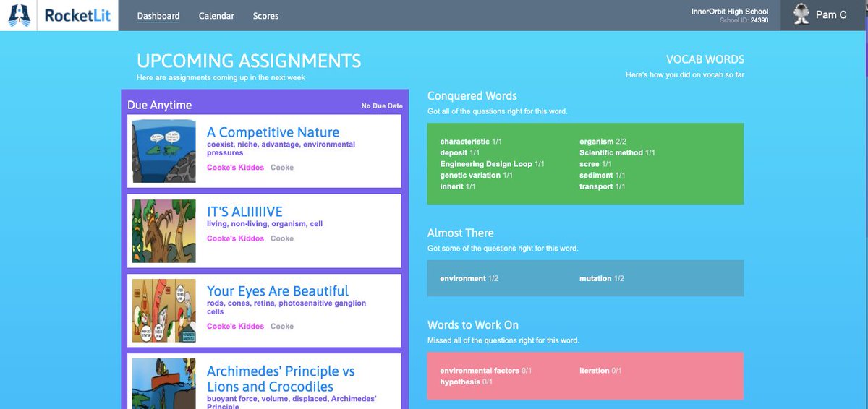Click the No Due Date label
Viewport: 868px width, 409px height.
(382, 106)
